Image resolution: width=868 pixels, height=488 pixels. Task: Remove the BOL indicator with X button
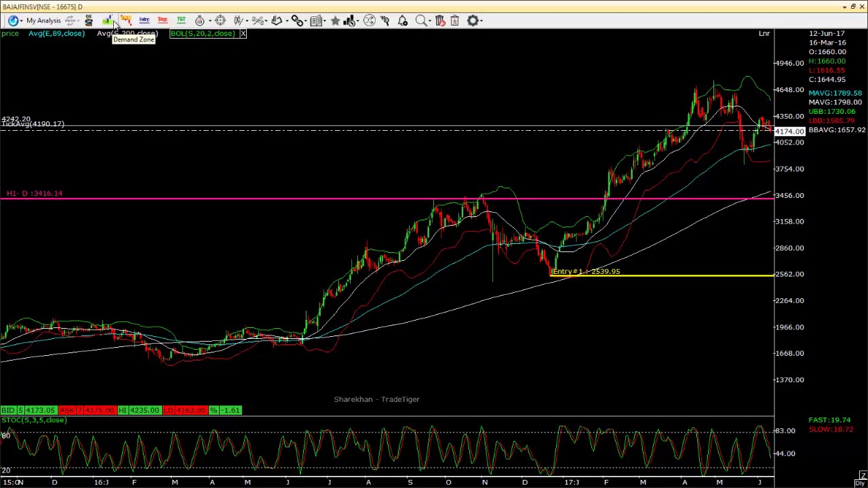coord(243,33)
